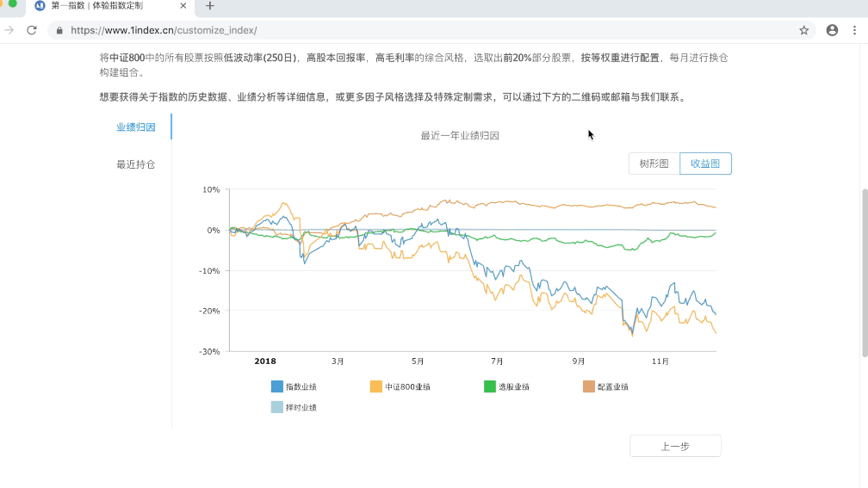Open a new tab with plus icon
The height and width of the screenshot is (488, 868).
coord(209,6)
